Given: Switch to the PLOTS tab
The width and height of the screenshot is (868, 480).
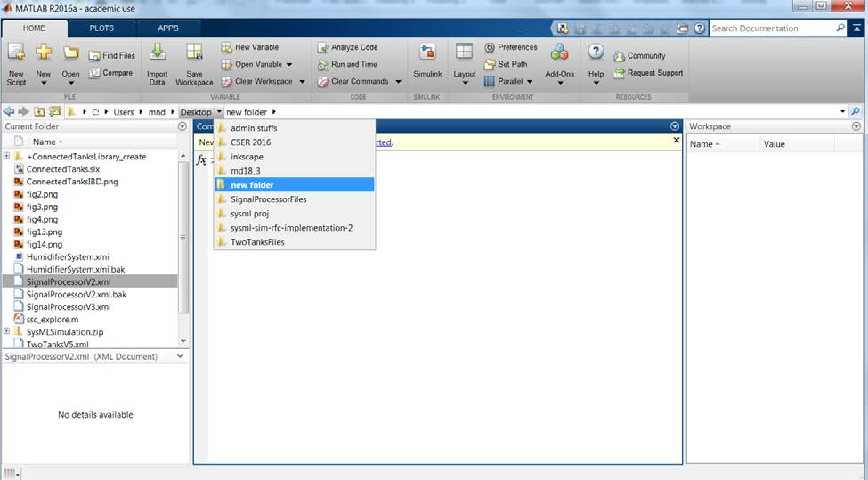Looking at the screenshot, I should coord(101,28).
